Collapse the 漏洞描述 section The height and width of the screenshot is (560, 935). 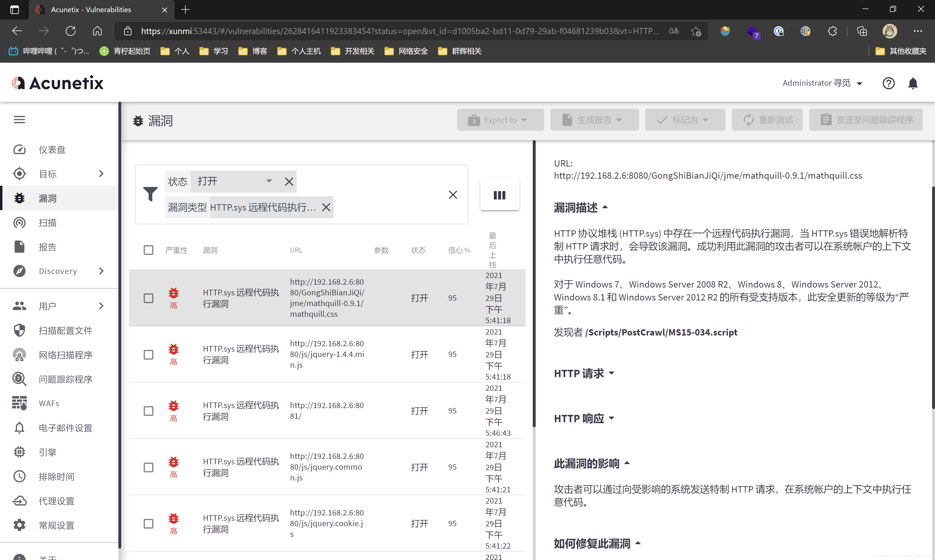tap(581, 207)
